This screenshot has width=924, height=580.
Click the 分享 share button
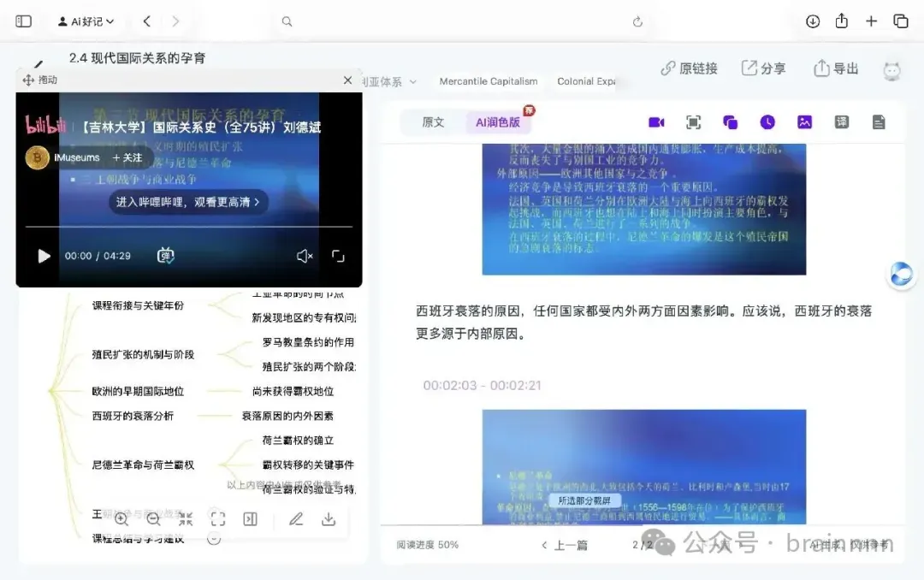pyautogui.click(x=764, y=68)
